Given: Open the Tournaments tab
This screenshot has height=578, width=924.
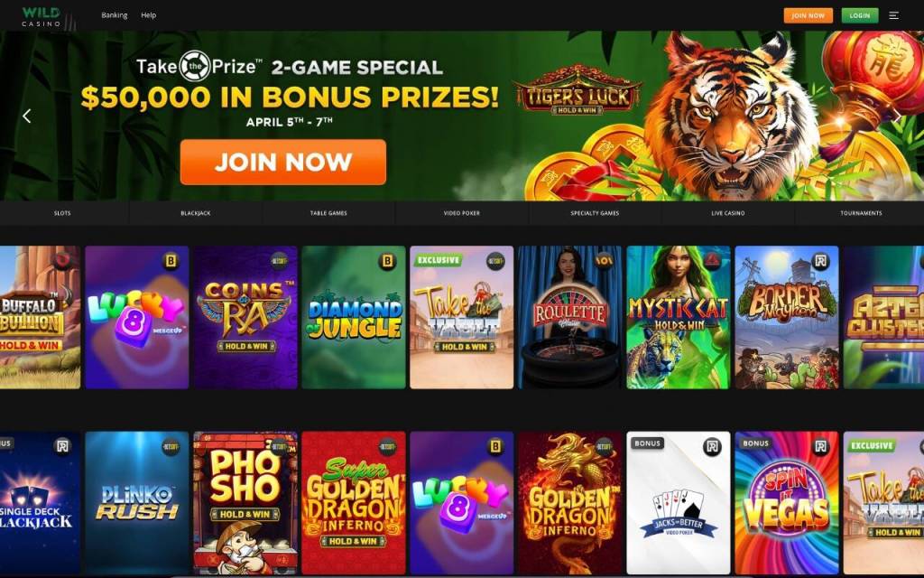Looking at the screenshot, I should pos(861,213).
